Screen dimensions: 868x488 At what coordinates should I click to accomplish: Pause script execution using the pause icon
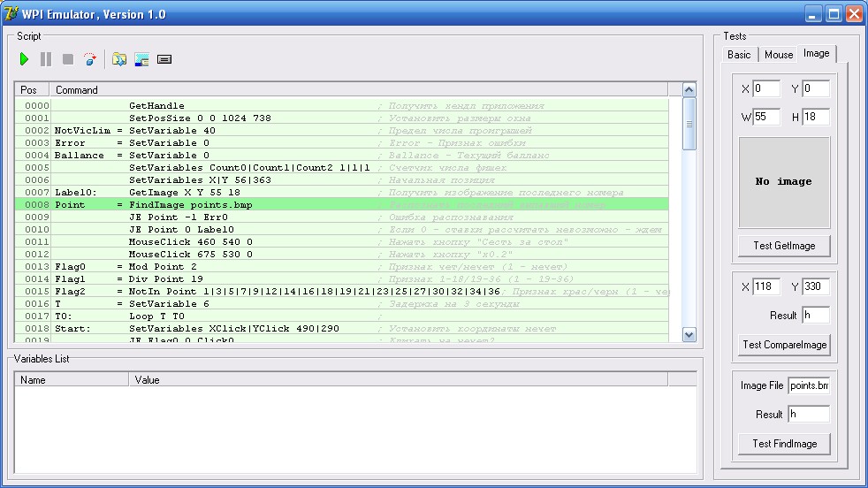[46, 59]
